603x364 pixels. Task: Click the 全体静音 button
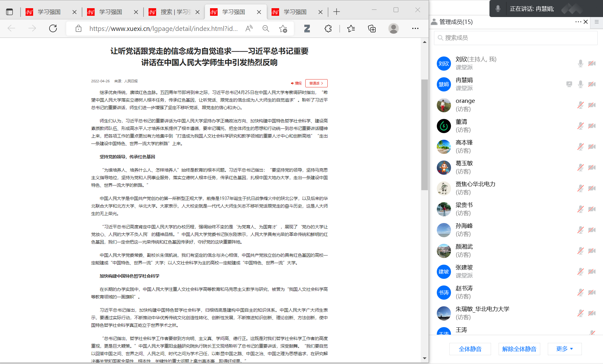[470, 349]
